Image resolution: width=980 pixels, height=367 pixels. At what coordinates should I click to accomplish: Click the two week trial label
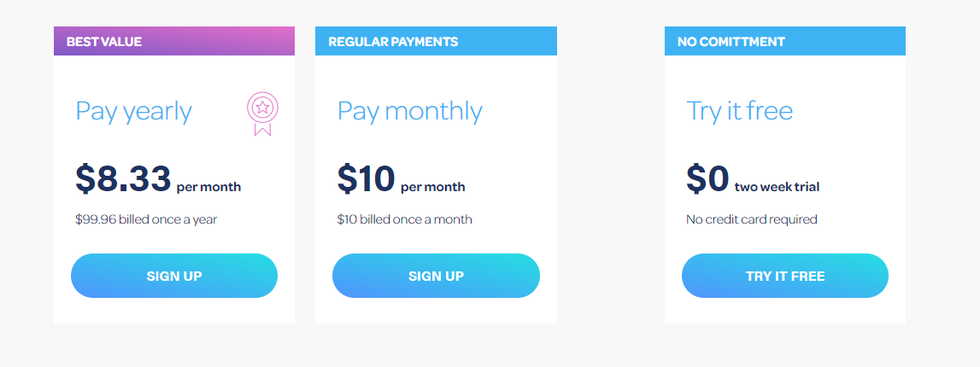(777, 187)
